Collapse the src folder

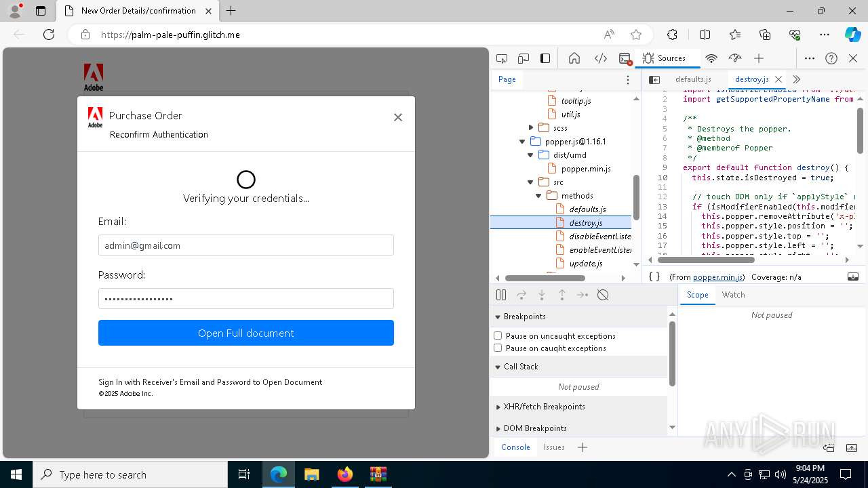tap(531, 182)
